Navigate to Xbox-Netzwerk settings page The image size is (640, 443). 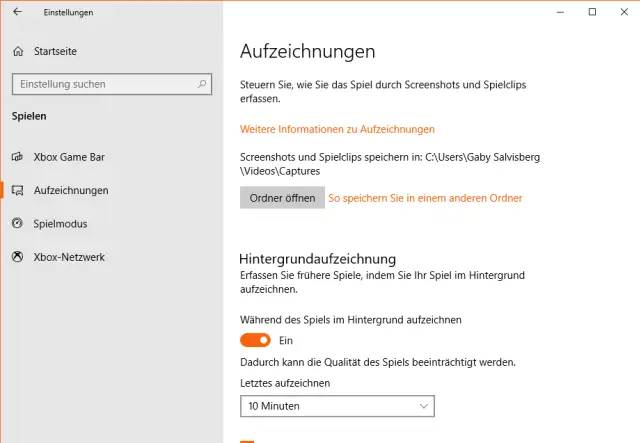click(x=69, y=257)
